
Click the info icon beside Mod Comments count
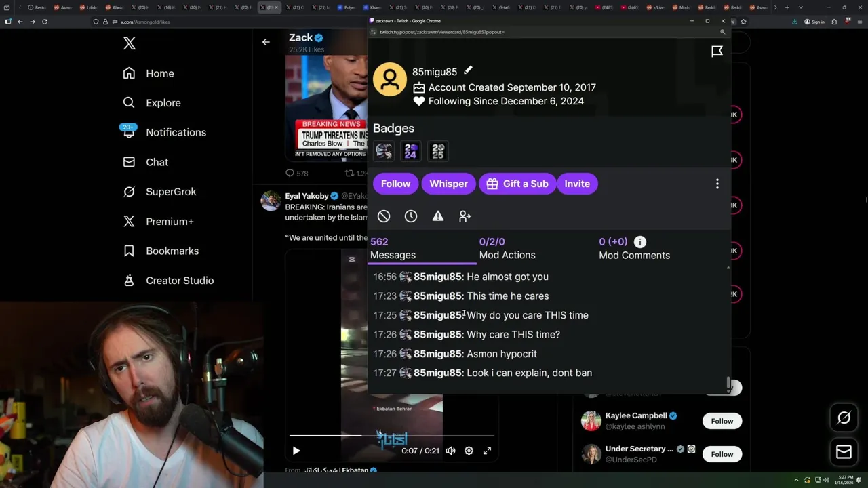click(x=640, y=242)
